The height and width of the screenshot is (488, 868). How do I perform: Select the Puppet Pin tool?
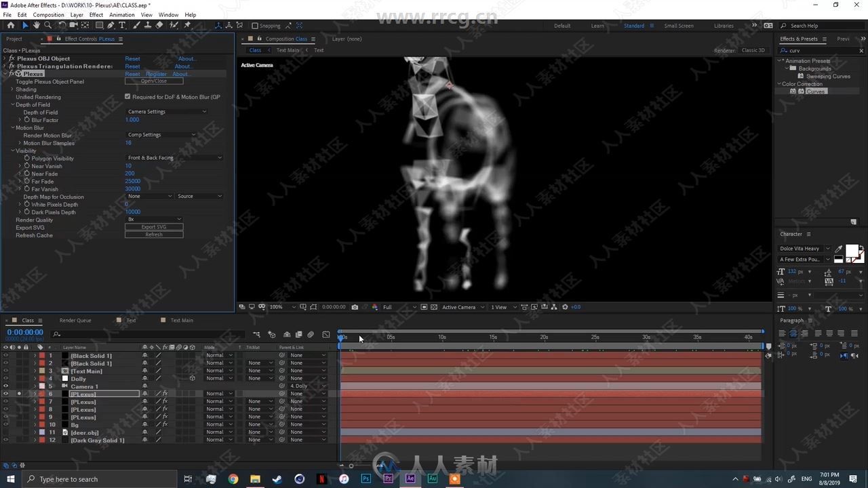187,25
